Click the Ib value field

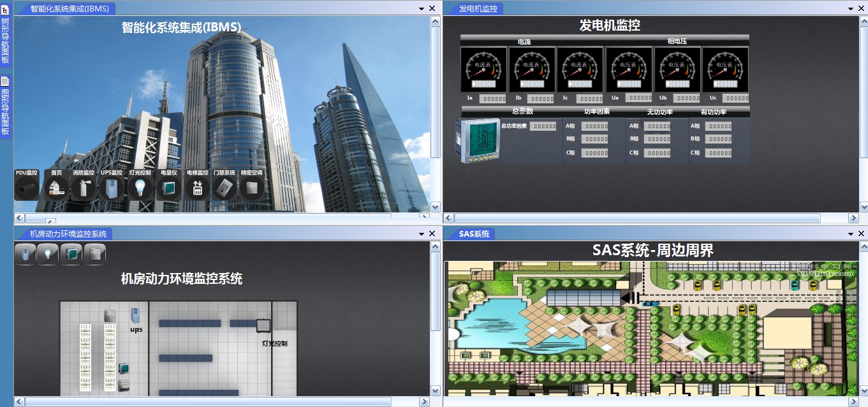click(x=541, y=99)
